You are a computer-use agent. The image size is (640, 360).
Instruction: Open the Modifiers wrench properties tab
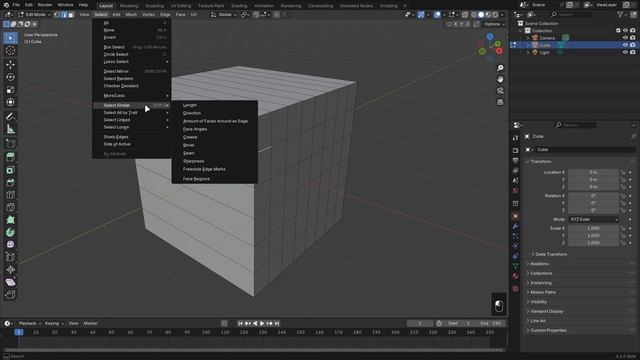(x=516, y=226)
